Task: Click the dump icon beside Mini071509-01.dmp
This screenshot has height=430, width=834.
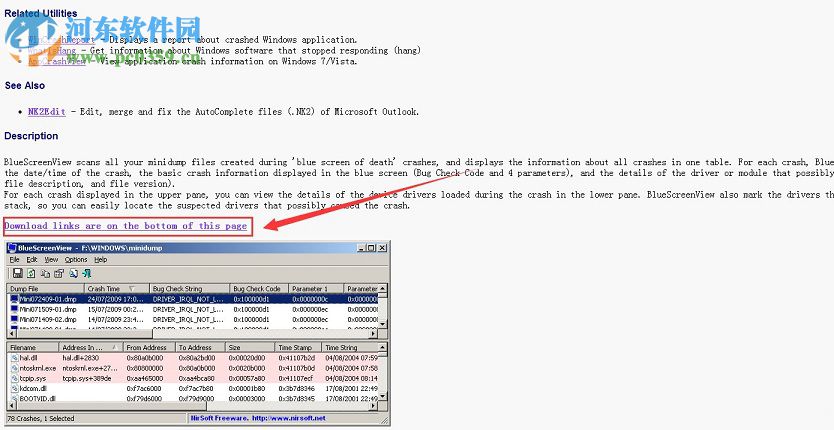Action: 14,309
